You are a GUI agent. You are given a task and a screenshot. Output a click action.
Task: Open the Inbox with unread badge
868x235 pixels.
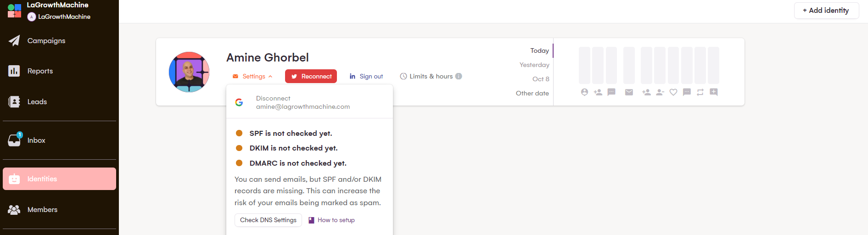(x=36, y=140)
